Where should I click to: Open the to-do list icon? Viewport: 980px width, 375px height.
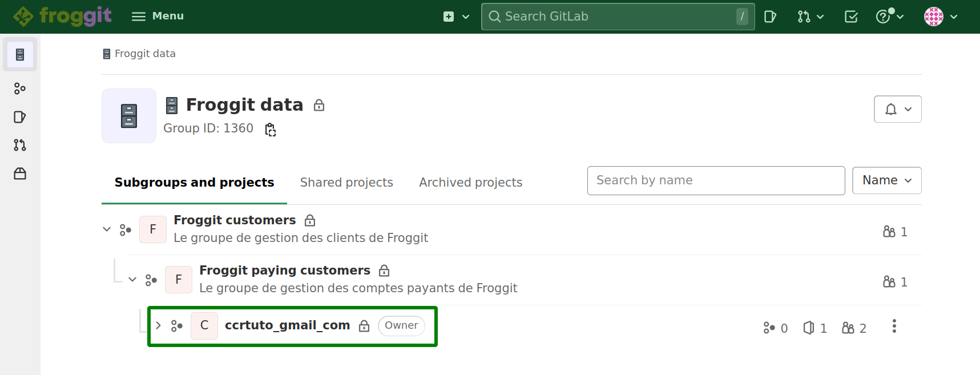tap(851, 17)
